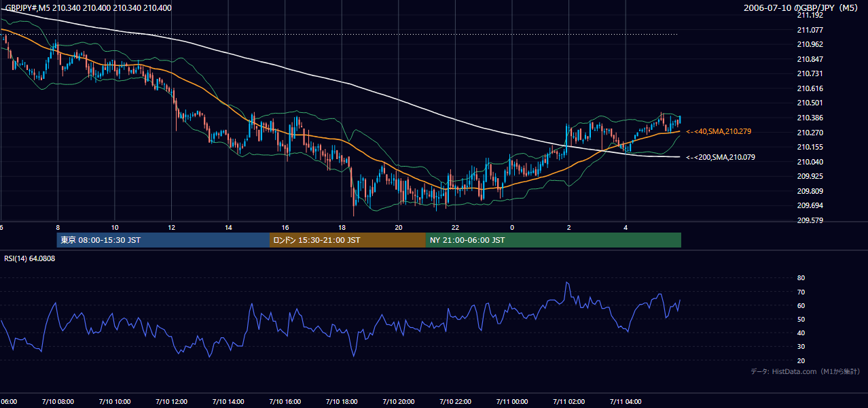Click the 210.155 price axis label
868x408 pixels.
810,147
